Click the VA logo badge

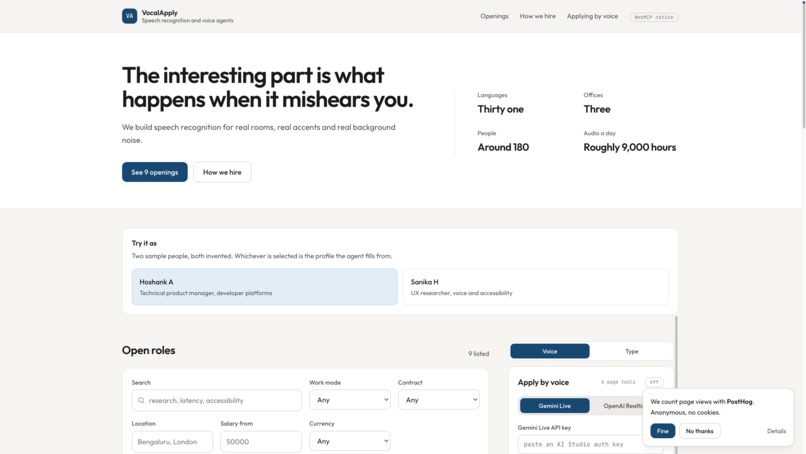(130, 16)
